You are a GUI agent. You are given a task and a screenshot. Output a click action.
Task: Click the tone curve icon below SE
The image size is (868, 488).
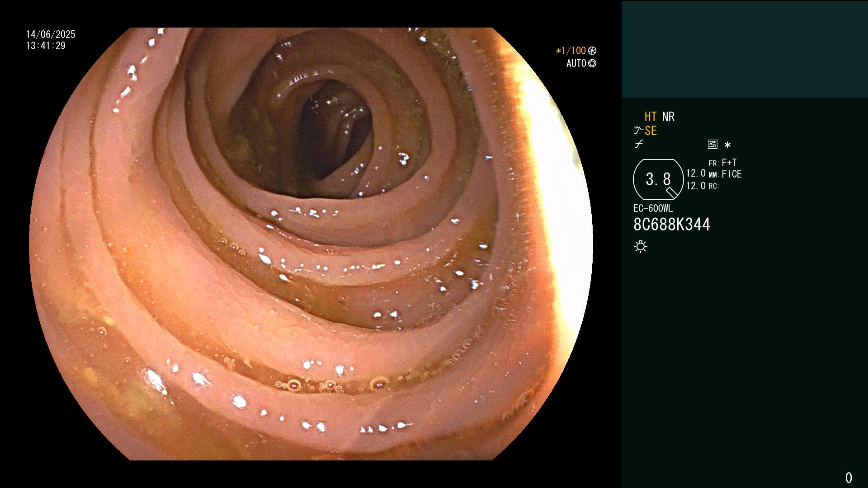pyautogui.click(x=639, y=144)
